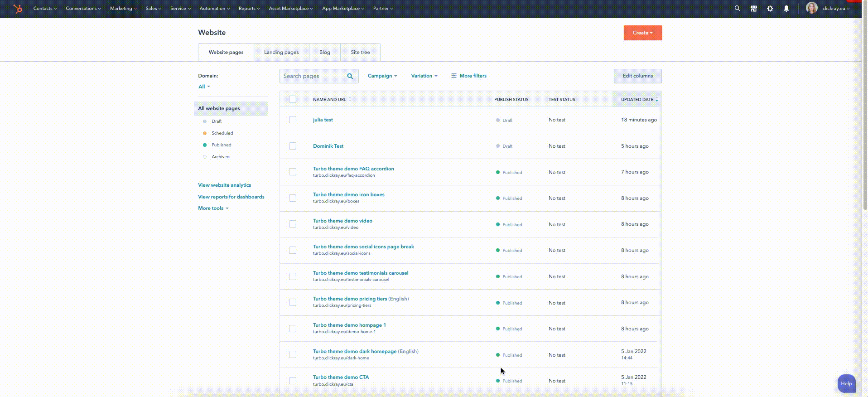Image resolution: width=868 pixels, height=397 pixels.
Task: Open the marketplace storefront icon
Action: (x=754, y=9)
